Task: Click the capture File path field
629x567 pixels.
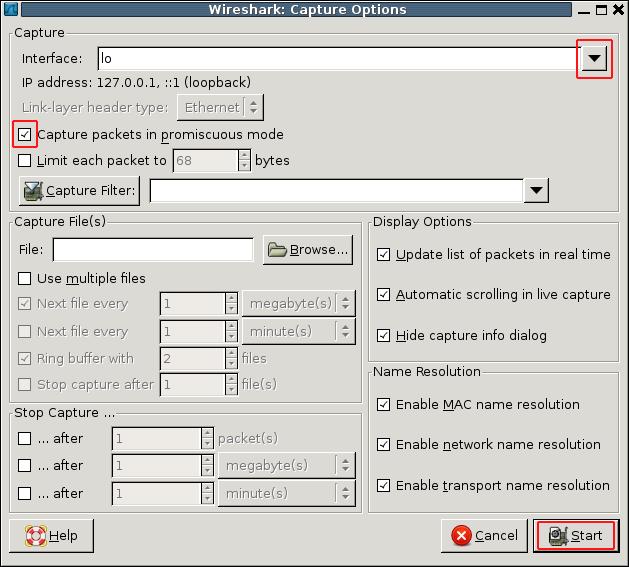Action: pos(153,250)
